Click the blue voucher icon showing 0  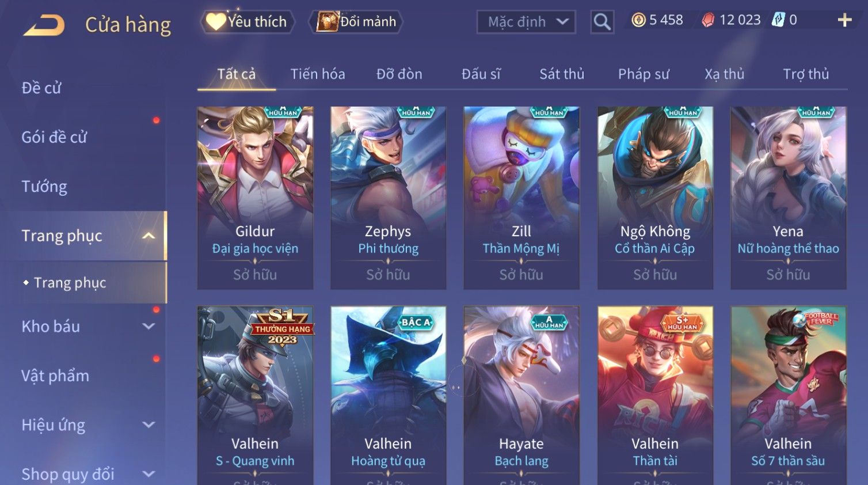click(778, 20)
